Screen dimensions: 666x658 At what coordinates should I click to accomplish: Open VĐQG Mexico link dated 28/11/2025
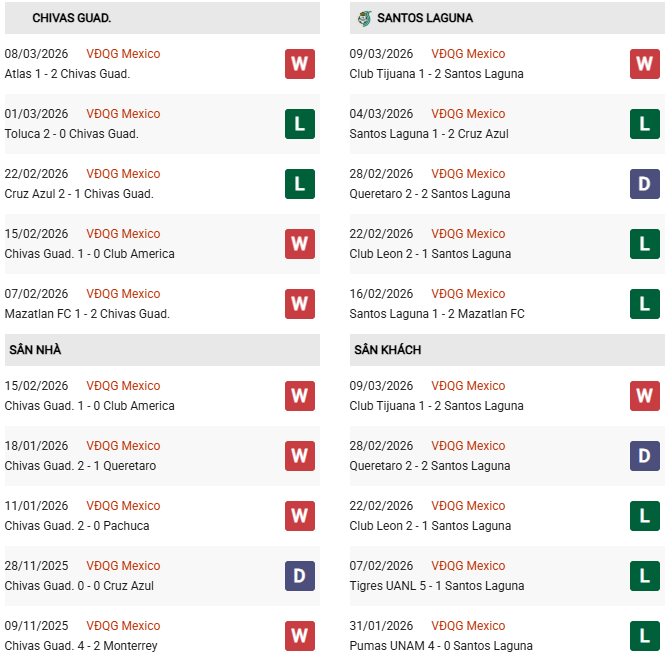(123, 566)
